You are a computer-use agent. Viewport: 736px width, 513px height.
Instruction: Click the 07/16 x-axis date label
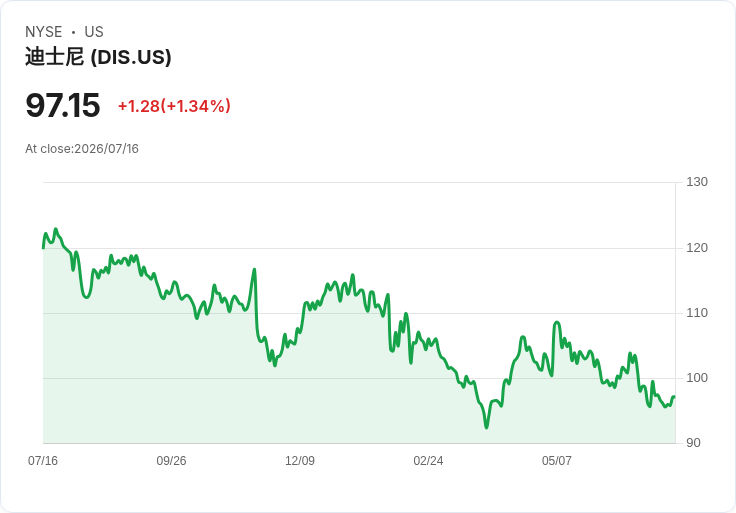click(x=43, y=461)
